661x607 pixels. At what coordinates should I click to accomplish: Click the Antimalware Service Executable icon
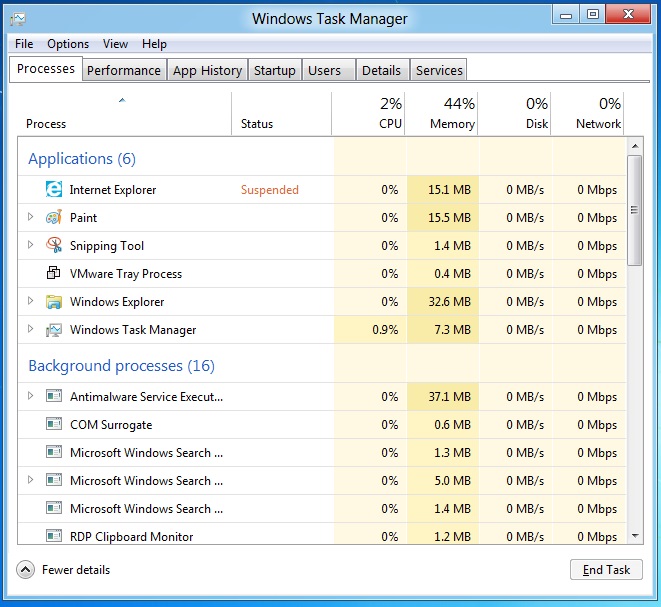[x=54, y=396]
